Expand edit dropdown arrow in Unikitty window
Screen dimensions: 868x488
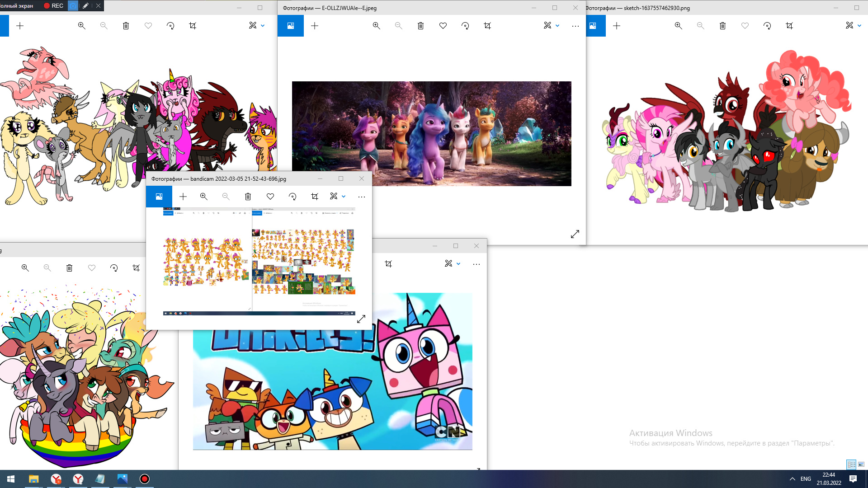pos(458,264)
